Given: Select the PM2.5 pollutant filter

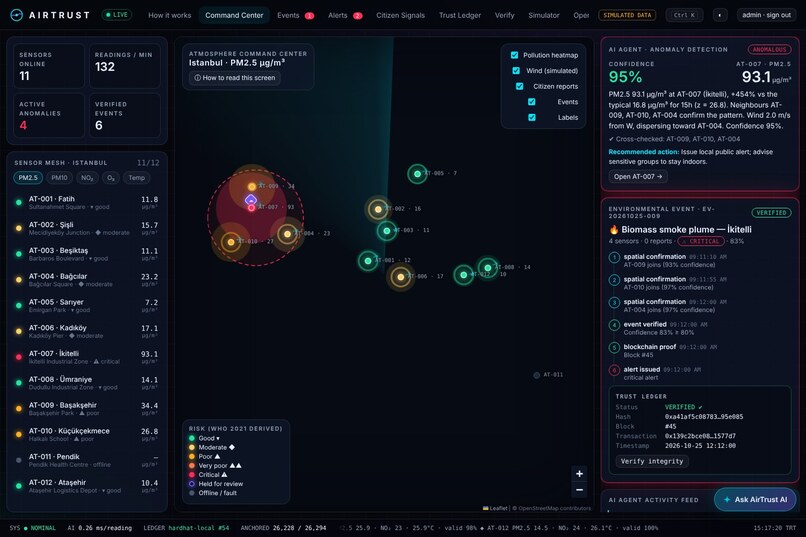Looking at the screenshot, I should (x=28, y=178).
